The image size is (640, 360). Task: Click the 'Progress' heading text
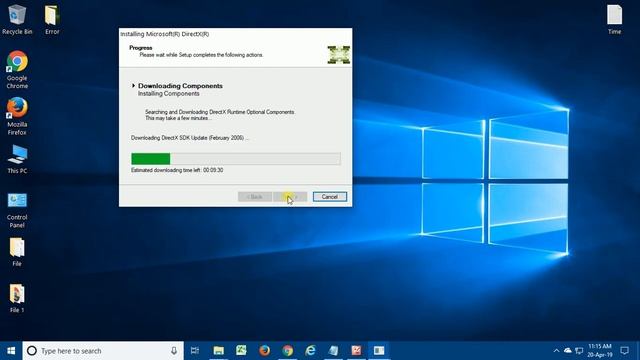point(141,48)
